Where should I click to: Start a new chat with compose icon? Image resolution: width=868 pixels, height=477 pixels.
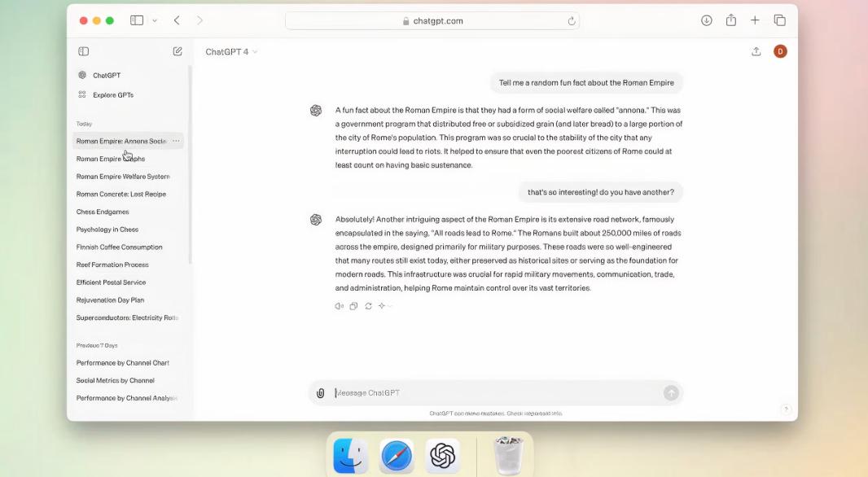(178, 51)
